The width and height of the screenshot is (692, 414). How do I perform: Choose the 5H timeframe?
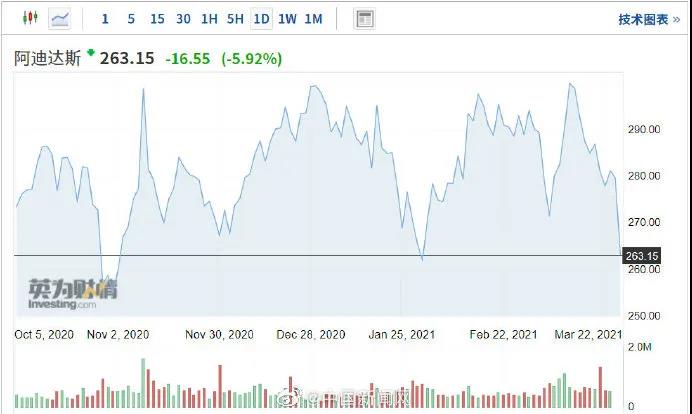(235, 19)
